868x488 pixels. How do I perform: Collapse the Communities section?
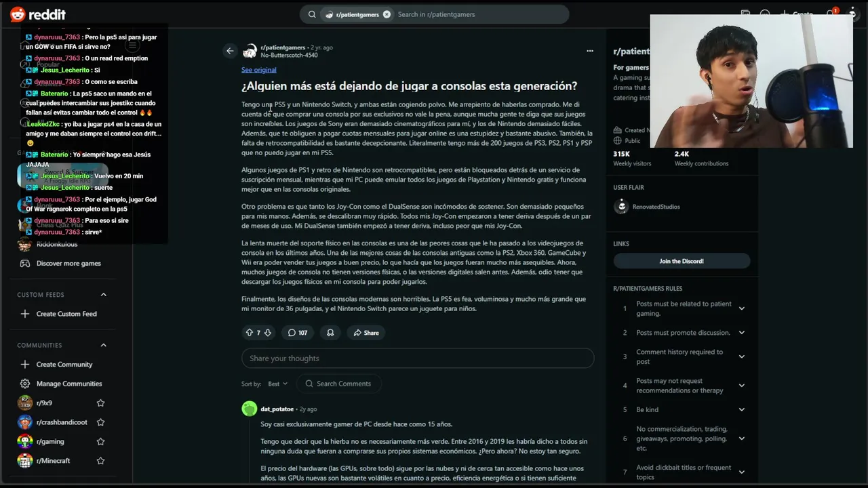104,345
